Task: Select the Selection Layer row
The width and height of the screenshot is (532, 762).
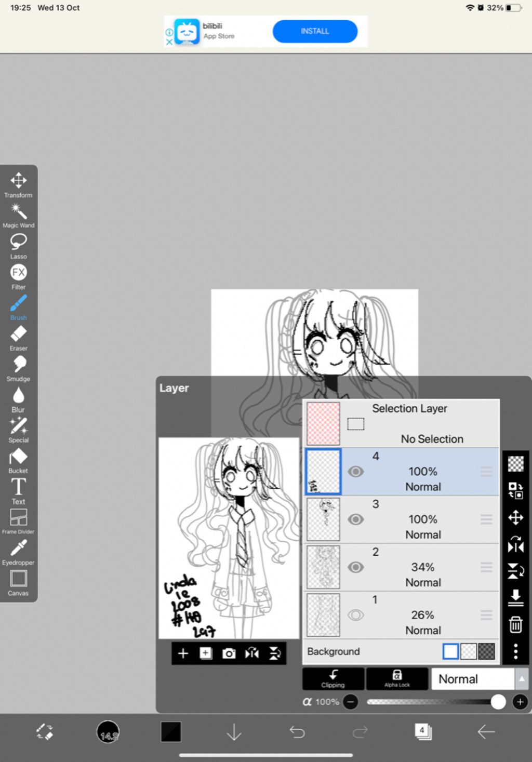Action: click(401, 423)
